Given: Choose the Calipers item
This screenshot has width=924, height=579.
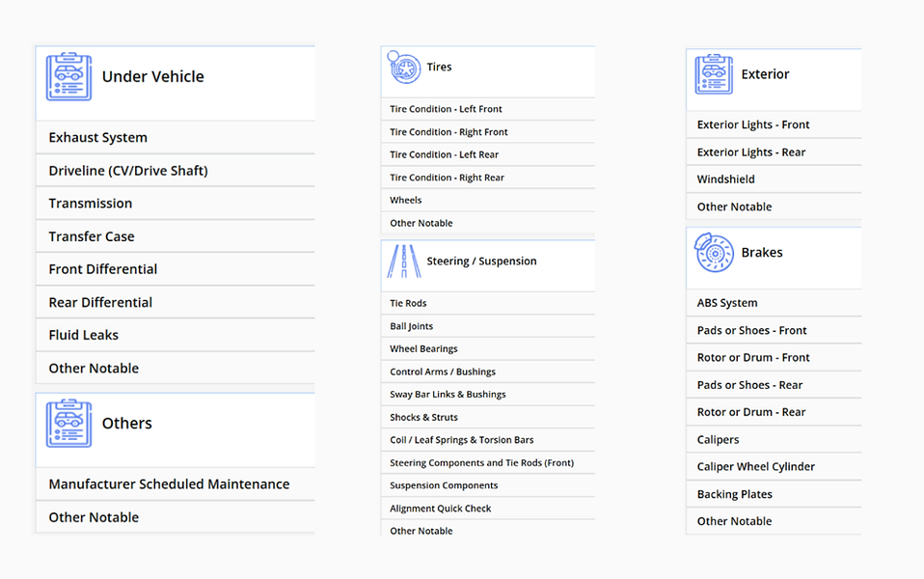Looking at the screenshot, I should tap(774, 439).
